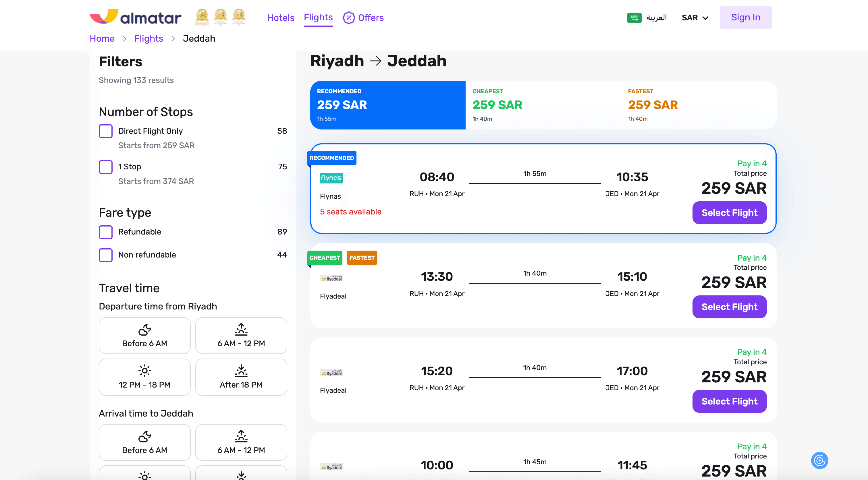Open the SAR currency dropdown
This screenshot has height=480, width=868.
(x=695, y=18)
